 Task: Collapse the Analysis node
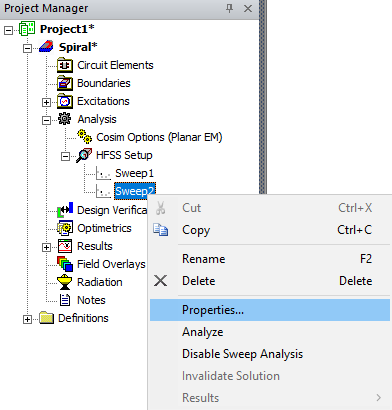tap(46, 120)
